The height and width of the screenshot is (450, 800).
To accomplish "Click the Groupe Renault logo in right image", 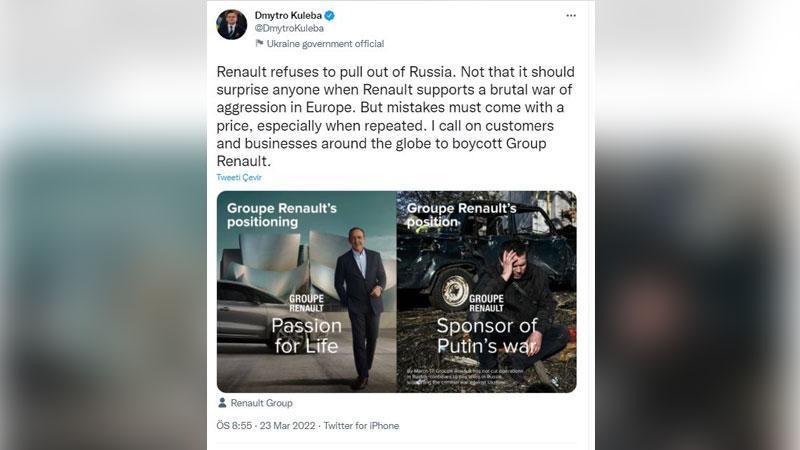I will click(486, 302).
